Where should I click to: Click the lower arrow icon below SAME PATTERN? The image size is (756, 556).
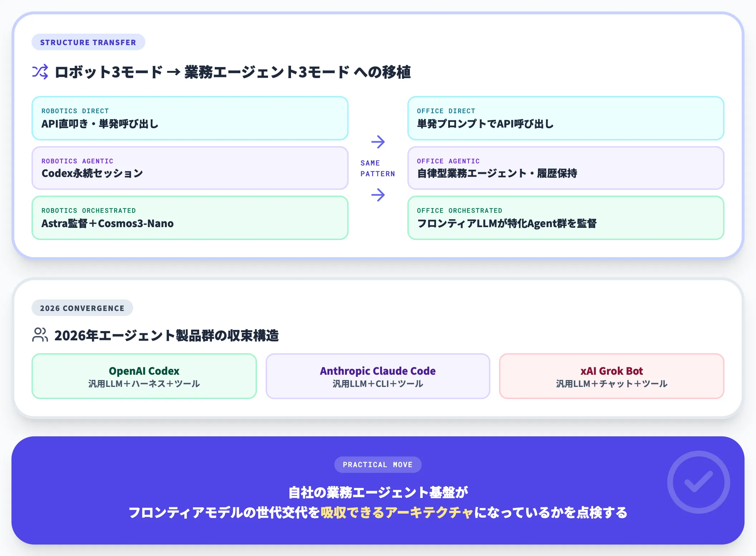tap(378, 195)
